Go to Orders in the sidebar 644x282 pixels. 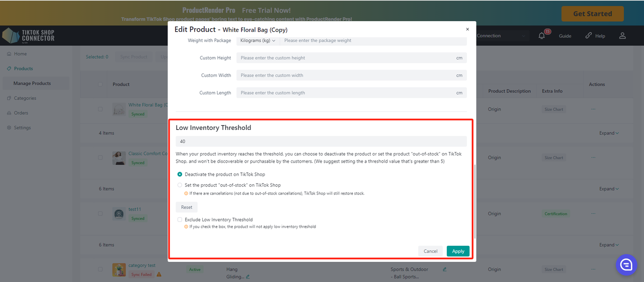click(x=21, y=113)
